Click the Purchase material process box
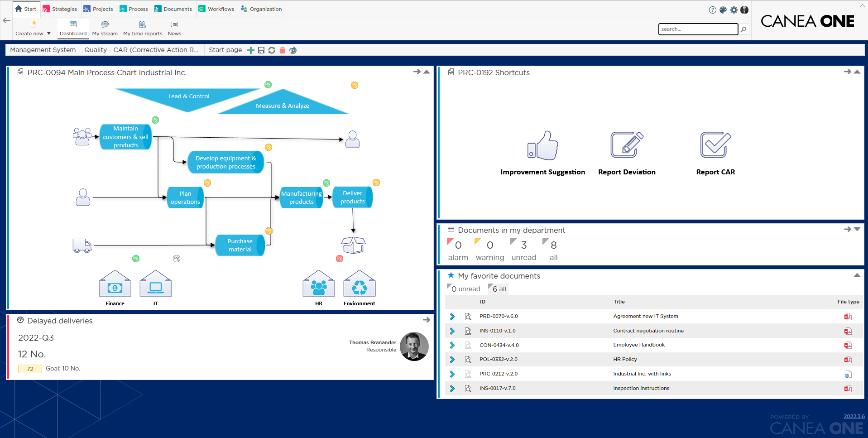The width and height of the screenshot is (868, 438). click(240, 245)
